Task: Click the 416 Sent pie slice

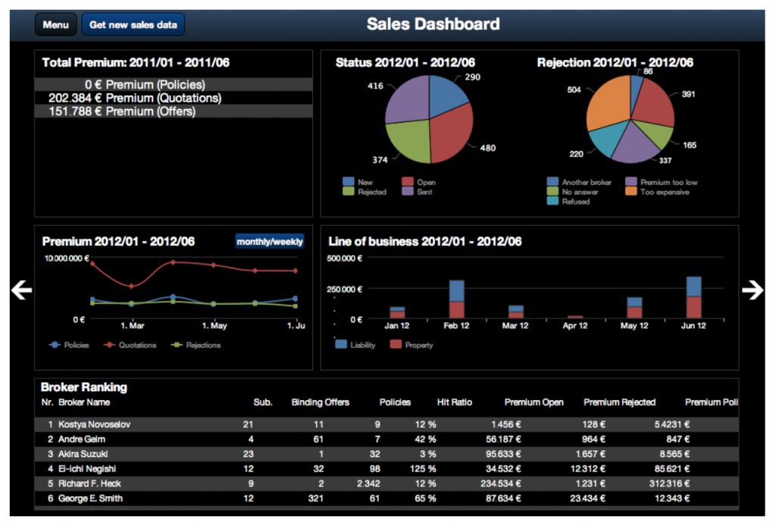Action: pos(407,99)
